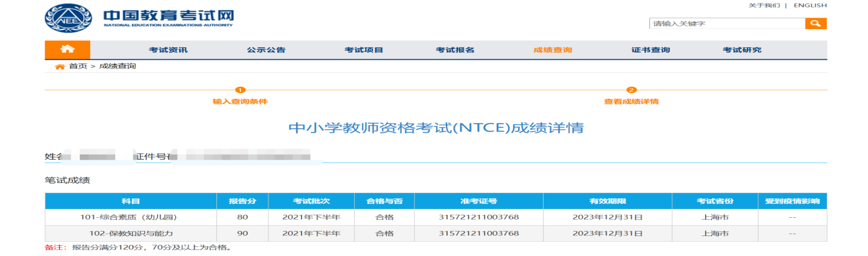Navigate to 考试研究 page
The width and height of the screenshot is (868, 256).
pyautogui.click(x=742, y=50)
